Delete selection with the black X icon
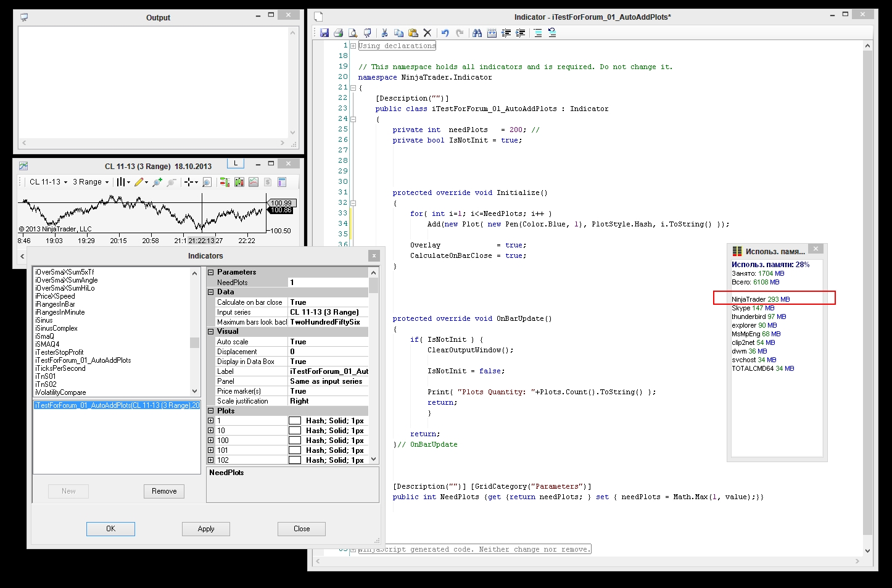This screenshot has width=892, height=588. pos(427,33)
